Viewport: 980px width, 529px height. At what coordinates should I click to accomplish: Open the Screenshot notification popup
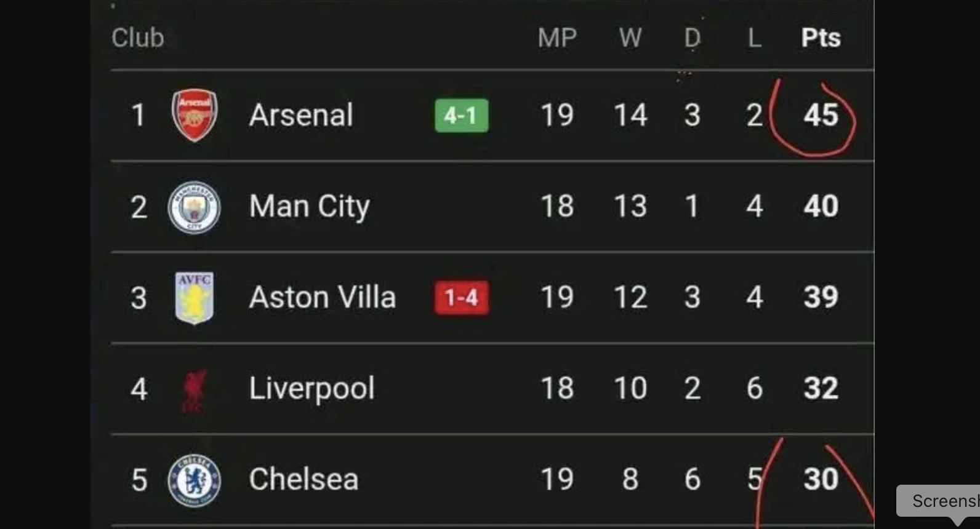(x=942, y=499)
